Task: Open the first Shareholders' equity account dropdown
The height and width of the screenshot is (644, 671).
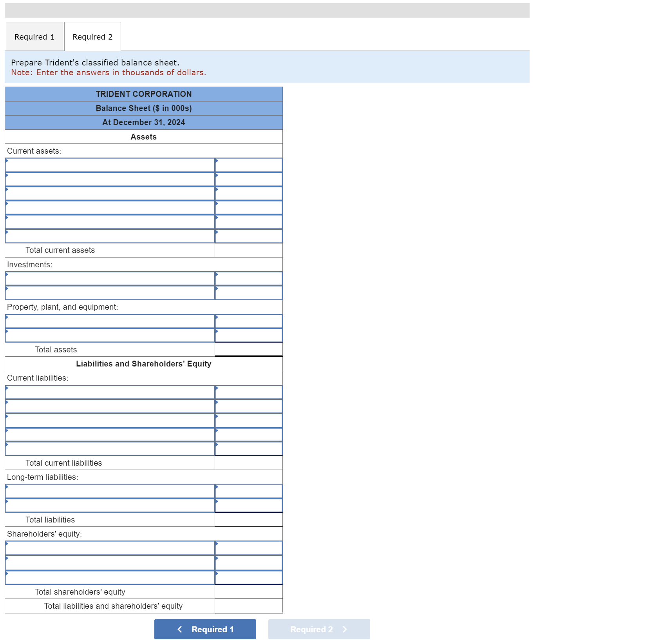Action: point(110,548)
